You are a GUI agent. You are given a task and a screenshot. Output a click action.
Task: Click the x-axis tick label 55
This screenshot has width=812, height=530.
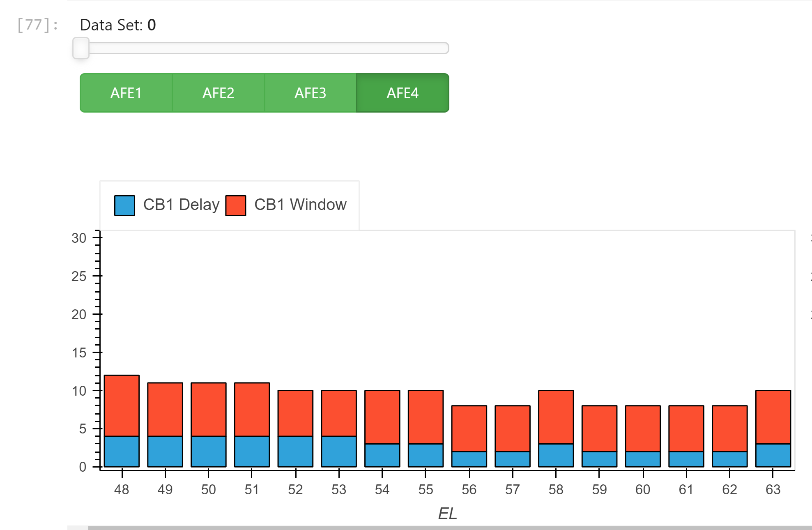point(426,489)
